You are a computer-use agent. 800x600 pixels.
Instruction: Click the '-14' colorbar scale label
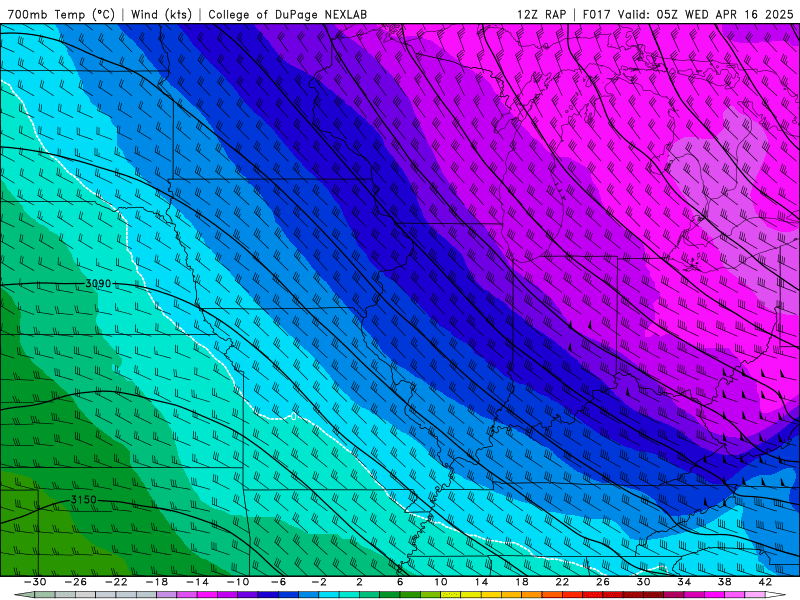click(x=197, y=582)
